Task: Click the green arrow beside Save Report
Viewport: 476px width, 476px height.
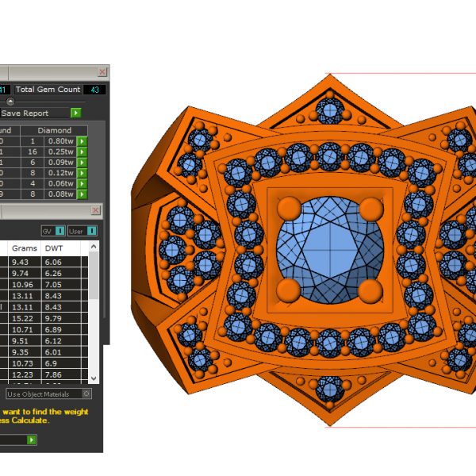Action: click(76, 113)
